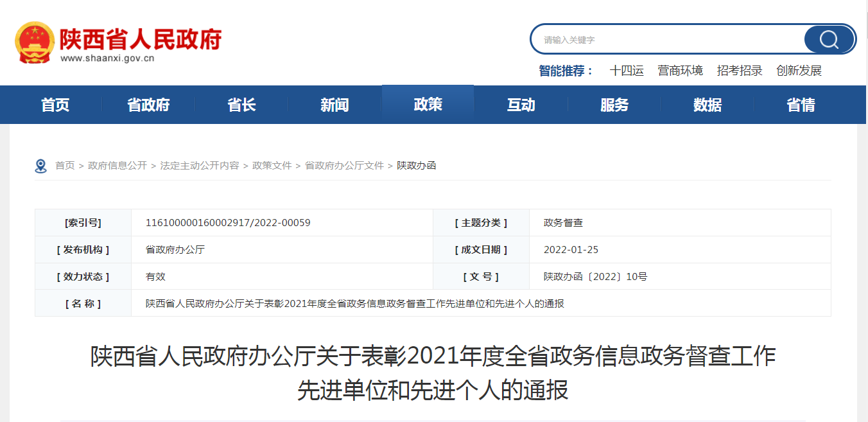Screen dimensions: 868x422
Task: Open the 省长 navigation tab
Action: [241, 105]
